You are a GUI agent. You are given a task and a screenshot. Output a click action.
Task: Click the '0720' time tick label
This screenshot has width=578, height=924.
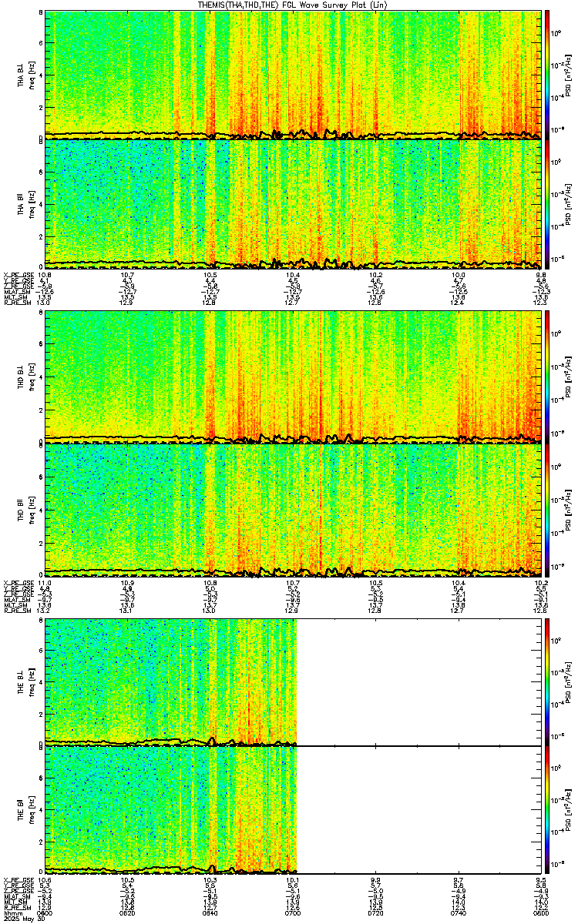click(x=376, y=912)
